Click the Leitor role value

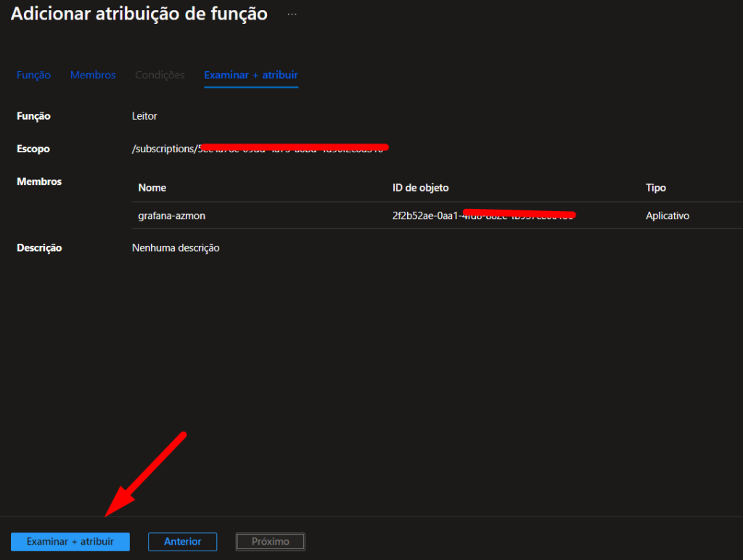pos(144,116)
